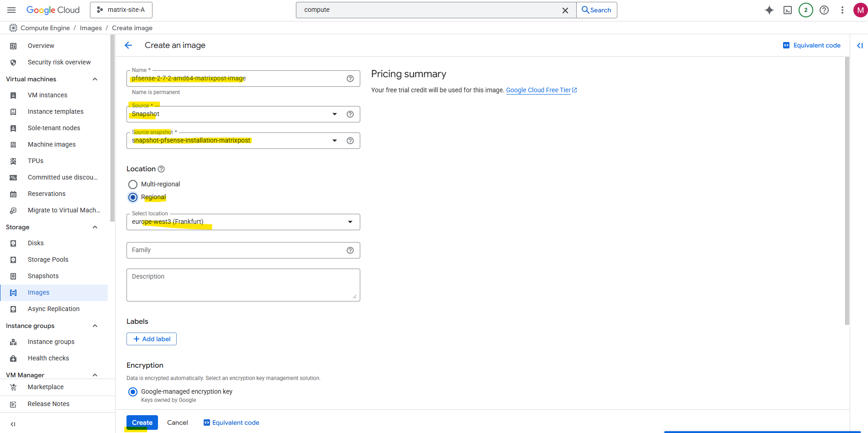
Task: Open the notifications badge showing 2
Action: [x=805, y=10]
